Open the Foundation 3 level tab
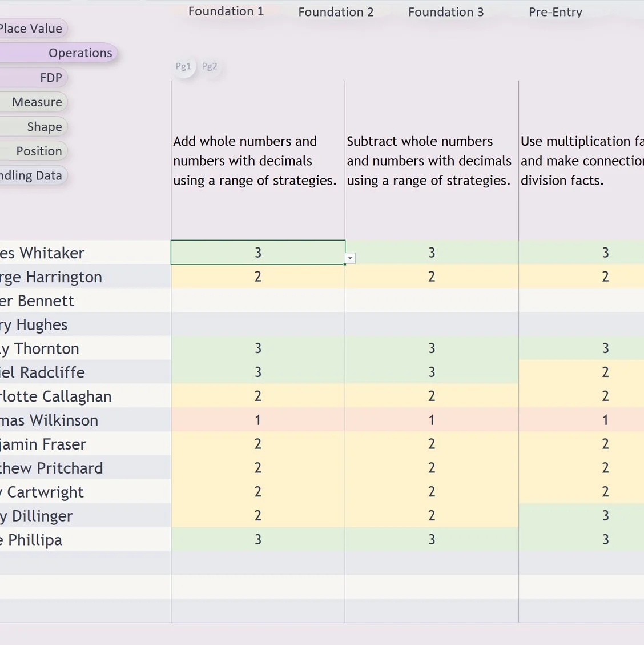This screenshot has height=645, width=644. pos(446,12)
